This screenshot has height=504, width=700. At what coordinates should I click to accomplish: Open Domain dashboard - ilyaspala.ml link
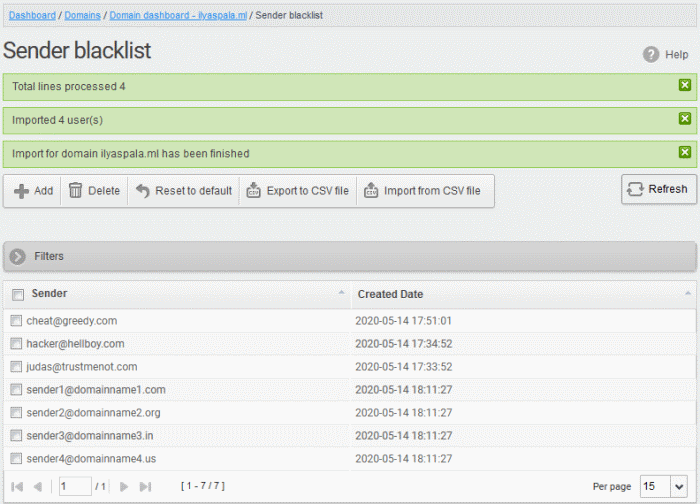coord(178,15)
